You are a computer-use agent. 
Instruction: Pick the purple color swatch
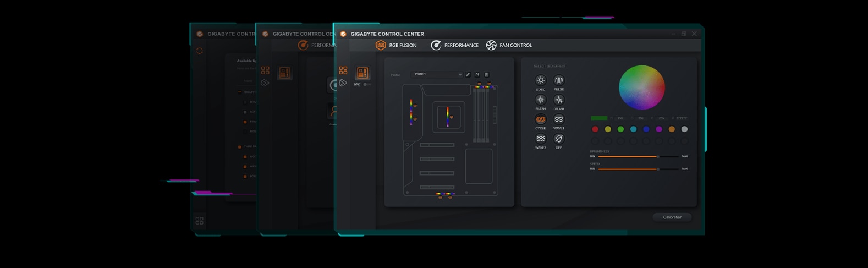click(659, 129)
